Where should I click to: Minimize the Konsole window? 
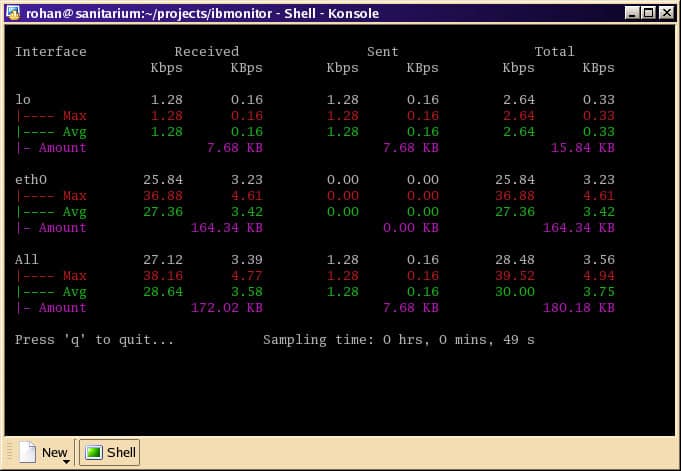632,13
